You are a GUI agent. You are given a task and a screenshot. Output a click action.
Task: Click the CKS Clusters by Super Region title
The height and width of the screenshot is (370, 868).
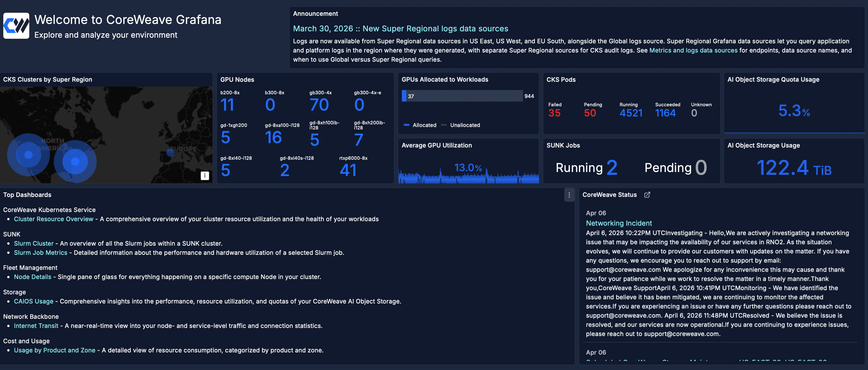coord(48,80)
